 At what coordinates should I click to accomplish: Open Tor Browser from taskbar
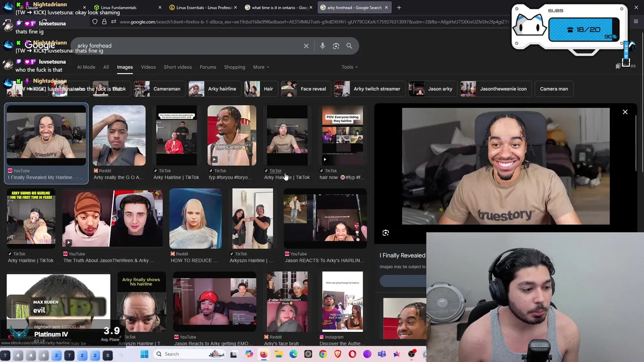(x=367, y=354)
